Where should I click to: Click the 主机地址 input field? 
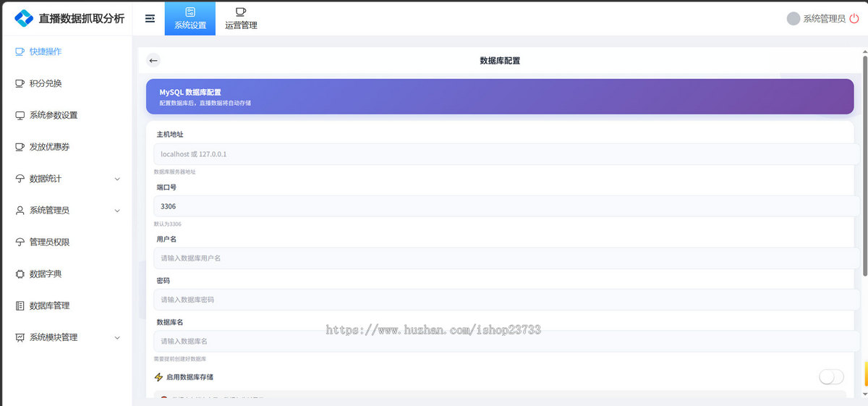[506, 154]
